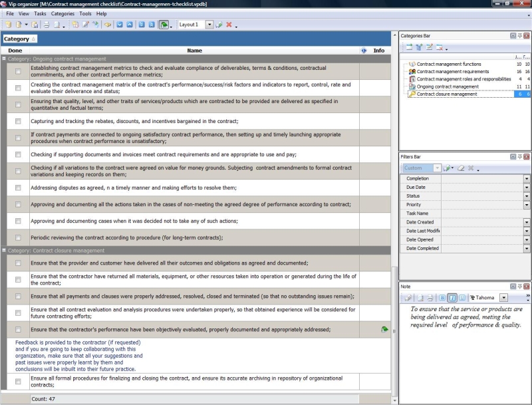The width and height of the screenshot is (532, 405).
Task: Toggle bold formatting in Note panel
Action: 442,298
